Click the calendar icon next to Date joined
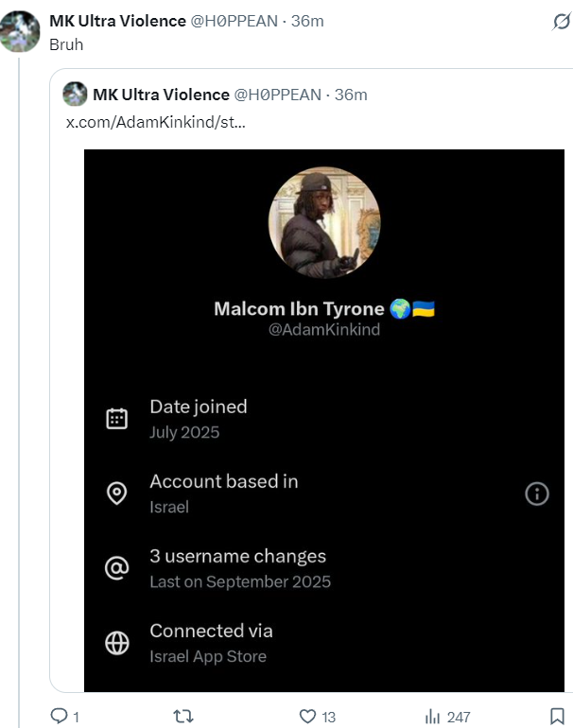The height and width of the screenshot is (728, 573). point(117,419)
